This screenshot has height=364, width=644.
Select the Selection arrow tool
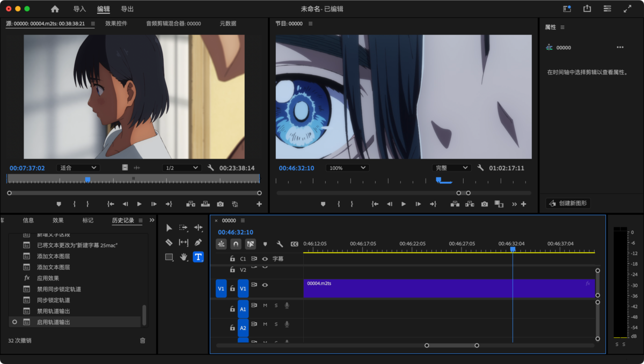coord(169,228)
